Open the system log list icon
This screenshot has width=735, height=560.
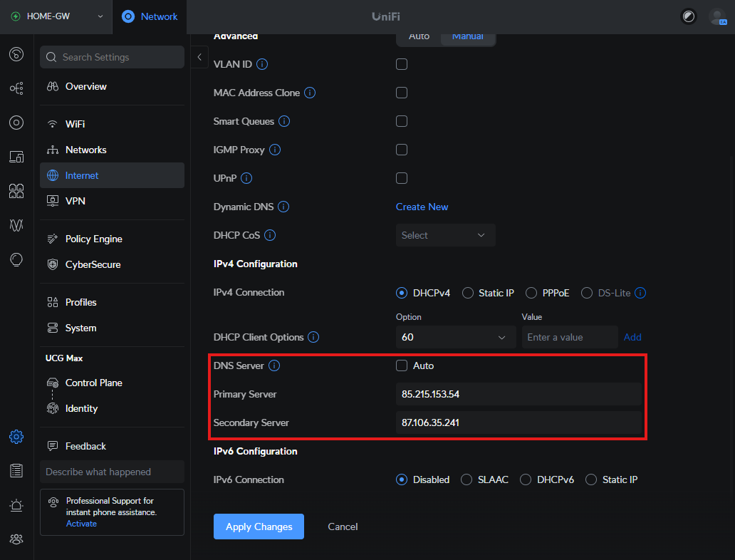[16, 470]
